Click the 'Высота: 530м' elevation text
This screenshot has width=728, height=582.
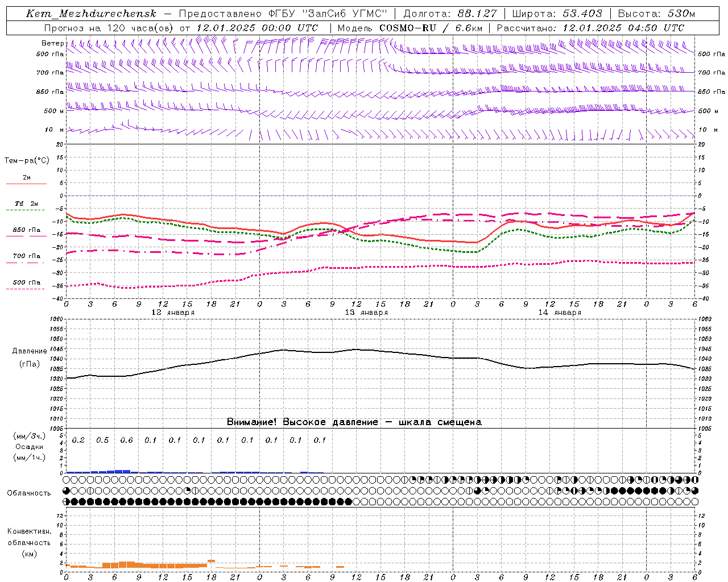click(656, 14)
